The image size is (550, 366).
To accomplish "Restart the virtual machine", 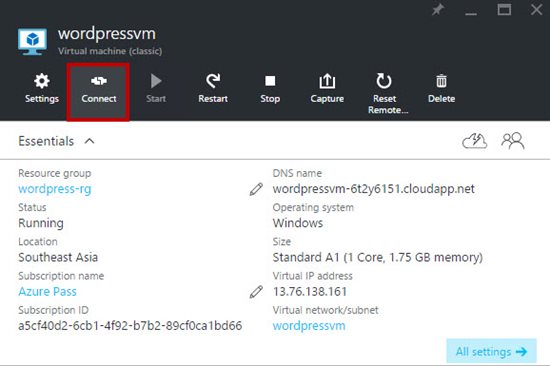I will [x=213, y=89].
